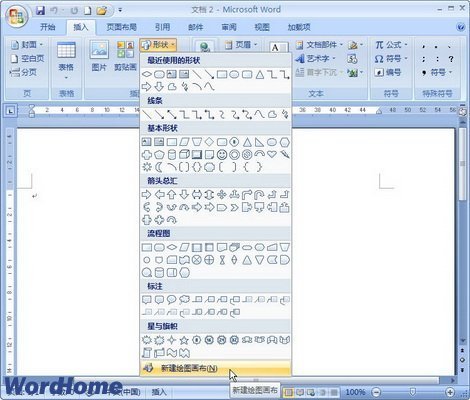Pick the right arrow in block arrows
Image resolution: width=470 pixels, height=400 pixels.
click(x=146, y=194)
